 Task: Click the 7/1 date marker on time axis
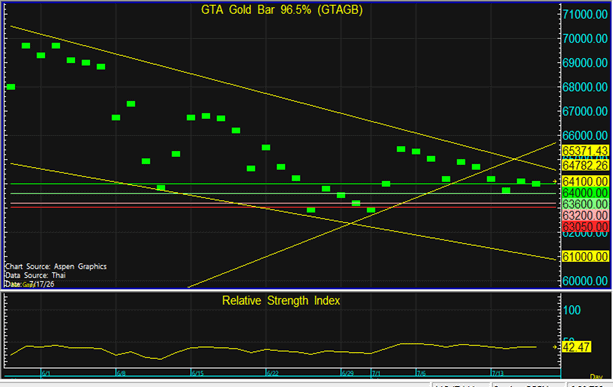[x=376, y=373]
